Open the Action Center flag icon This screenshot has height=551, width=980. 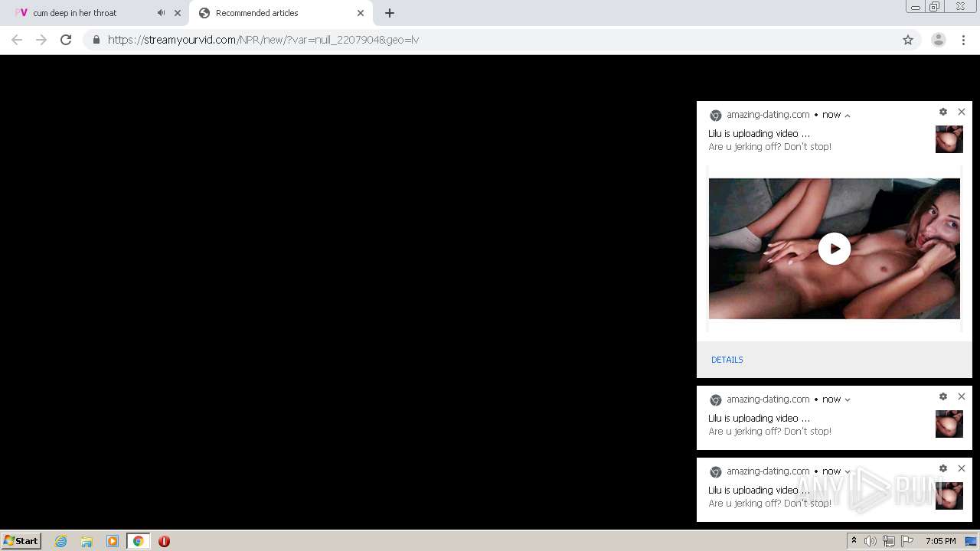pos(907,541)
